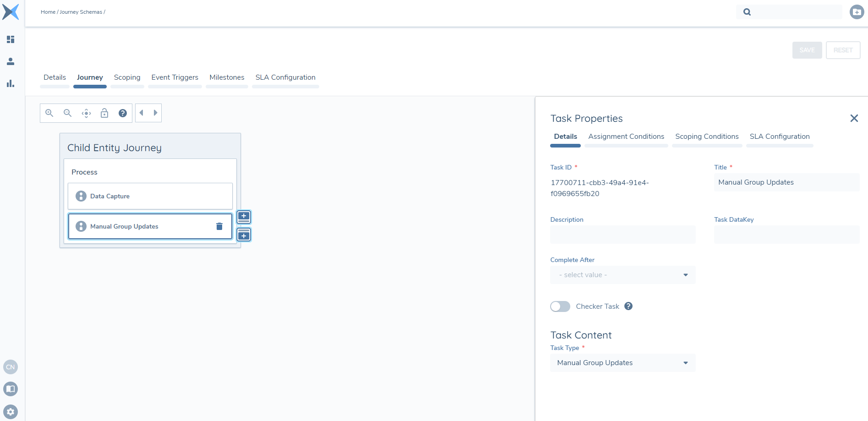Image resolution: width=868 pixels, height=421 pixels.
Task: Zoom in on the journey canvas
Action: pyautogui.click(x=49, y=113)
